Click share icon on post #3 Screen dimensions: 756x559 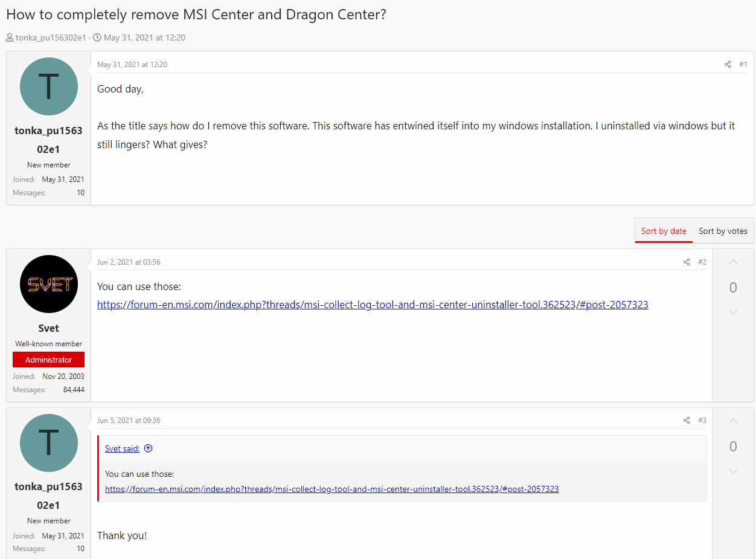(687, 421)
